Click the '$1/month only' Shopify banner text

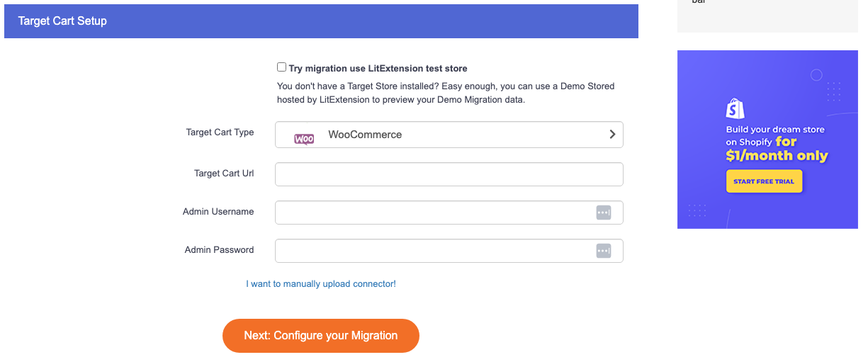777,156
